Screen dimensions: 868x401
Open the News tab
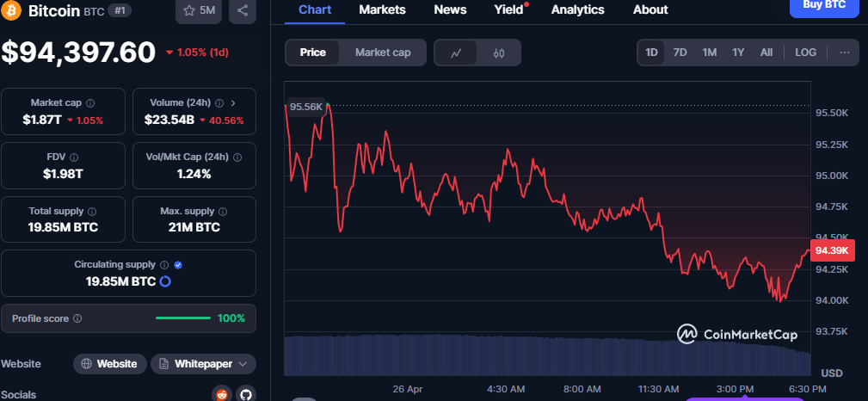point(450,10)
